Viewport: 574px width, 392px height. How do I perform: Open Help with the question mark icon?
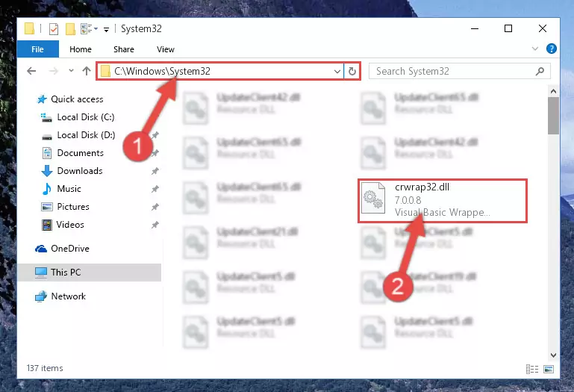point(552,49)
